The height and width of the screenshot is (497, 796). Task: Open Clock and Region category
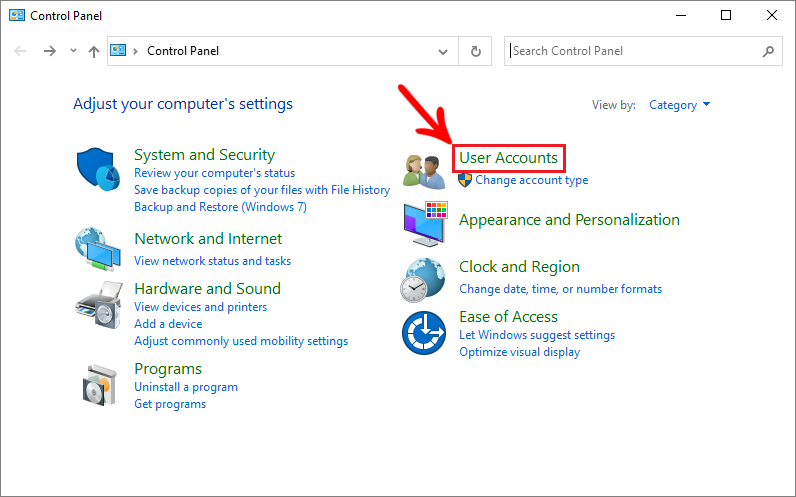pos(519,267)
